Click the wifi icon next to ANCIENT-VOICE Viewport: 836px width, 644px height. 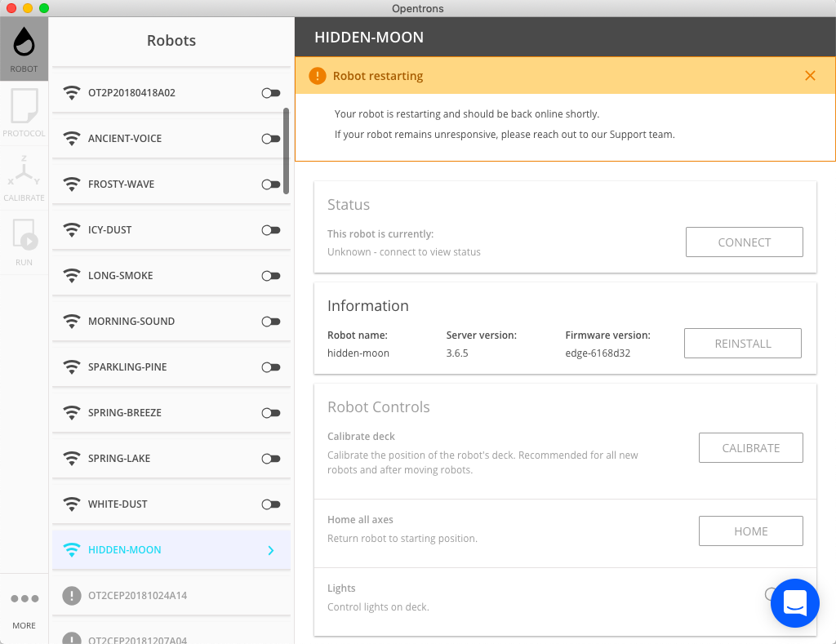pos(72,139)
